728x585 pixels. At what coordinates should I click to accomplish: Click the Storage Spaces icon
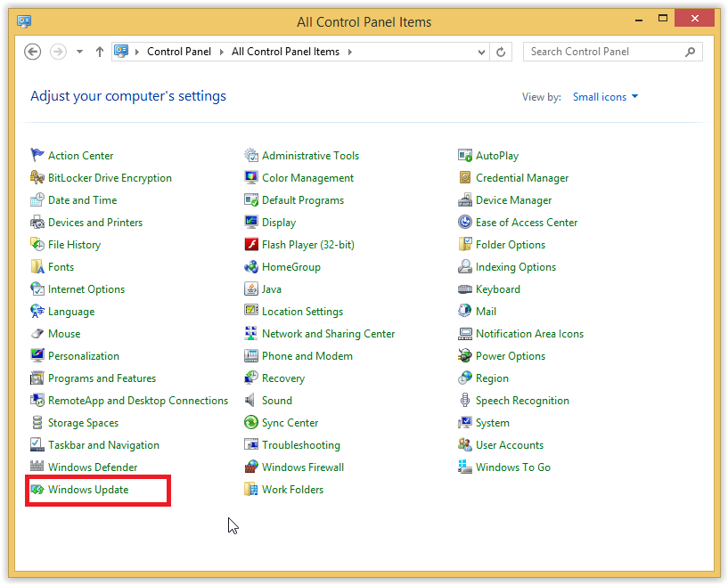(37, 422)
